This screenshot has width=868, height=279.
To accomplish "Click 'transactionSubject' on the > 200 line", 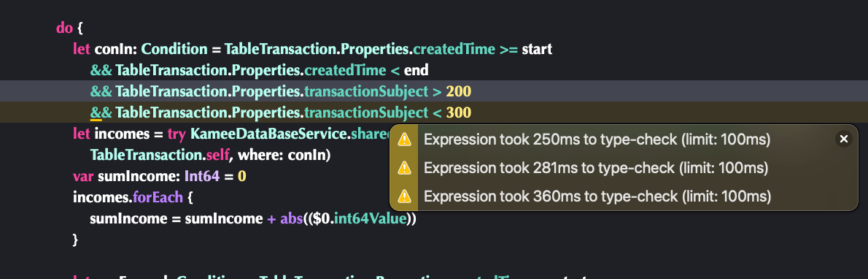I will pos(365,91).
